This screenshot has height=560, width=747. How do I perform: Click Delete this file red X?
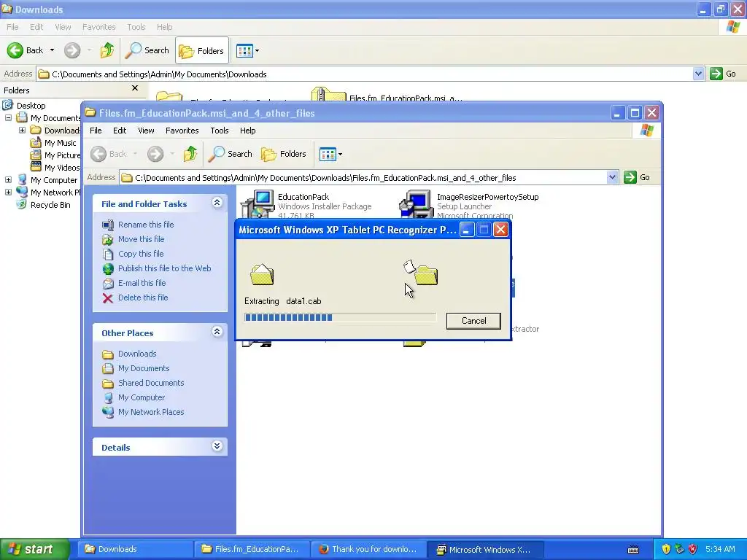point(108,298)
